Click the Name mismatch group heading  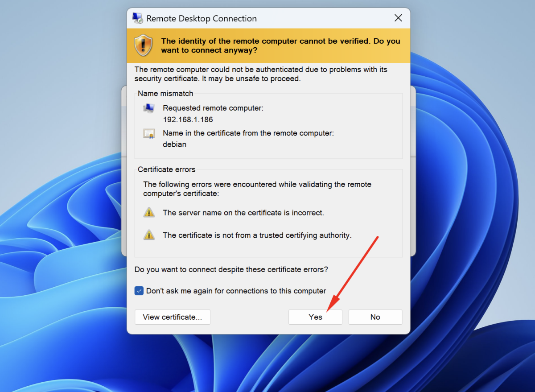[x=165, y=94]
